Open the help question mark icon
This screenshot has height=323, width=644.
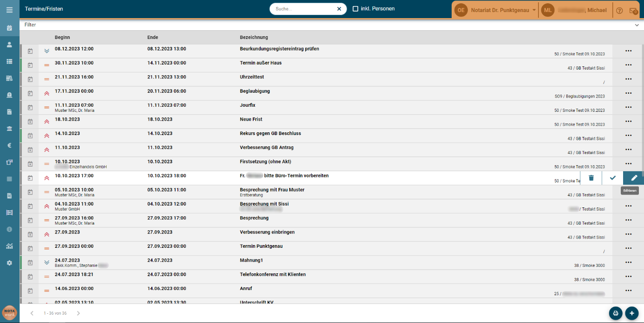point(619,10)
